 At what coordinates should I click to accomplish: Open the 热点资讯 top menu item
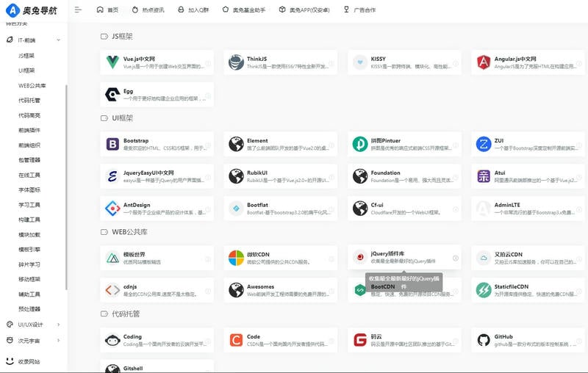[148, 10]
